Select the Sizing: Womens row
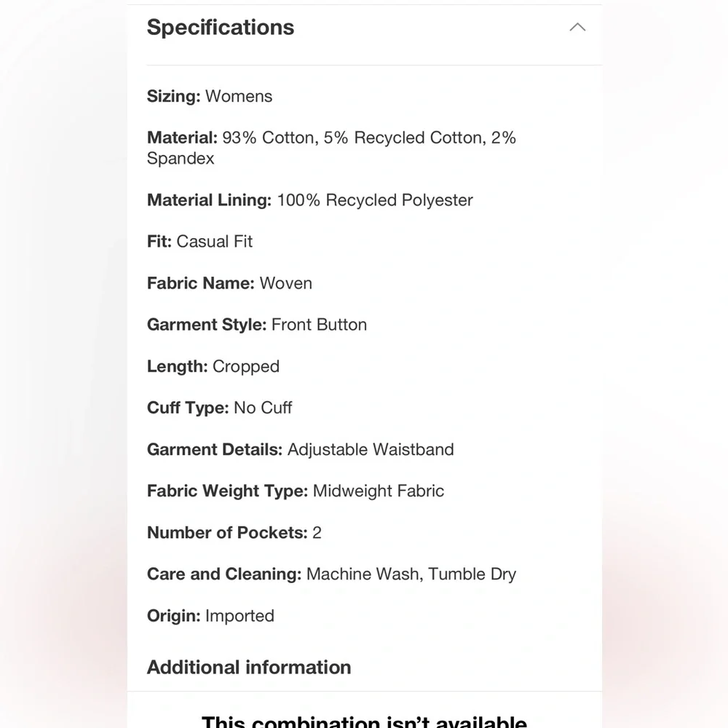 click(x=210, y=96)
